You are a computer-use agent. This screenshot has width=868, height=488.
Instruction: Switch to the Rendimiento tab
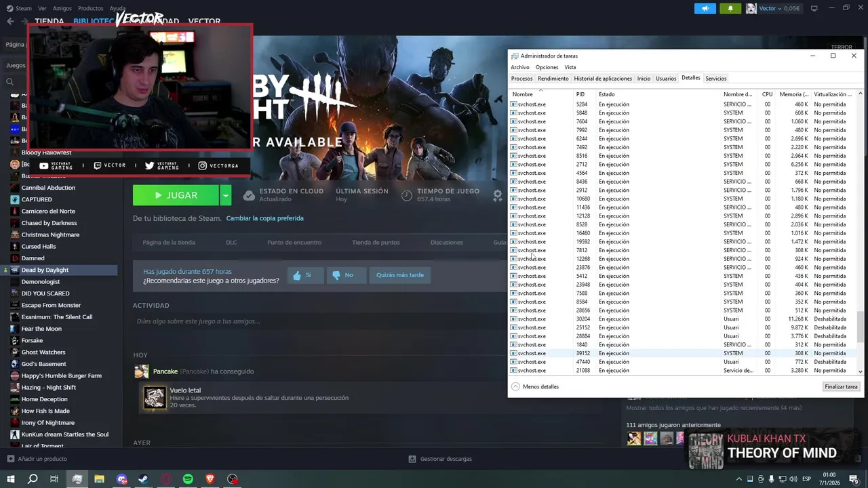553,79
